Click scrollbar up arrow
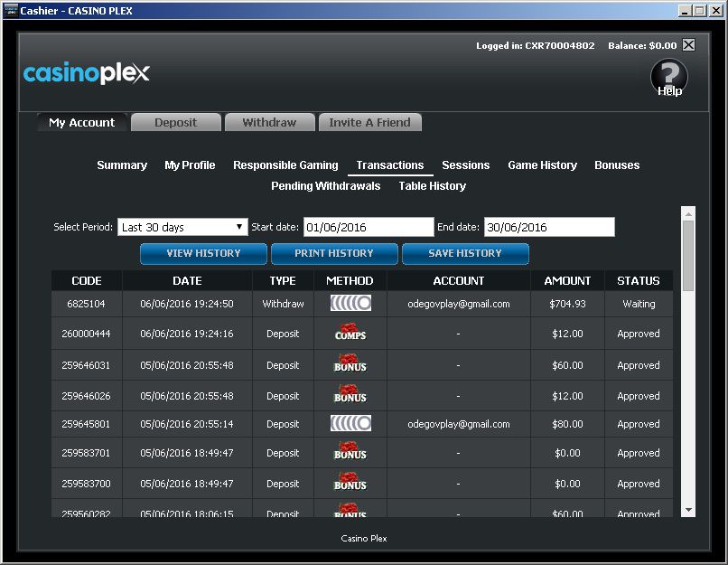The image size is (728, 565). tap(688, 213)
